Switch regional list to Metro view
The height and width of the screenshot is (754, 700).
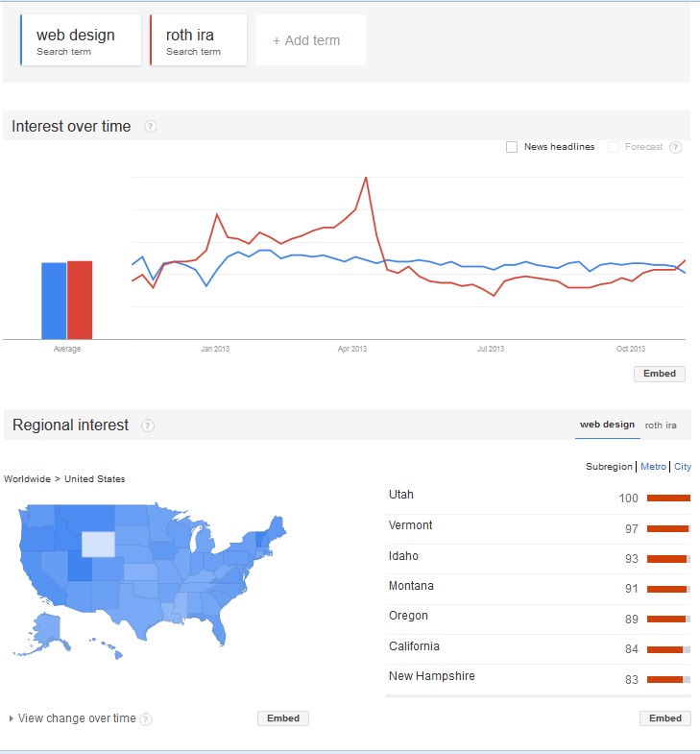pos(653,467)
